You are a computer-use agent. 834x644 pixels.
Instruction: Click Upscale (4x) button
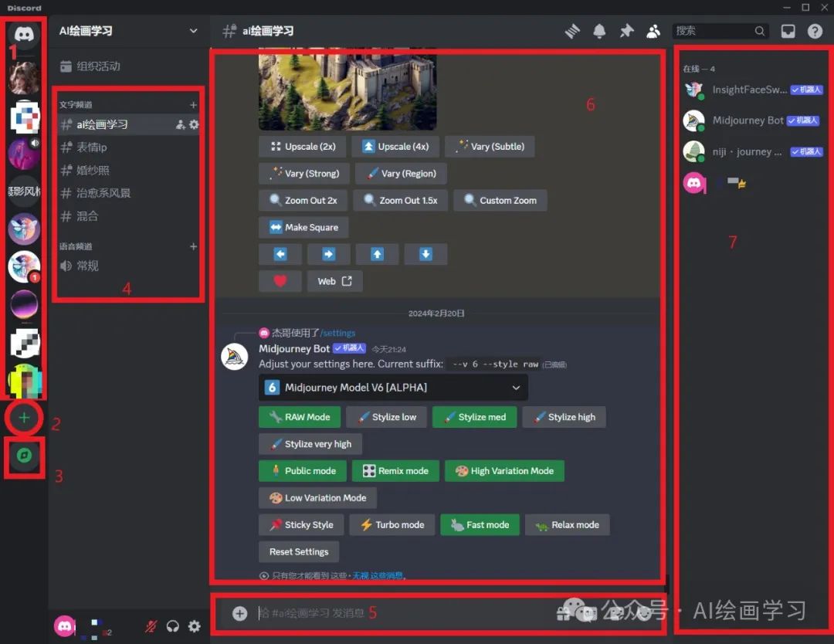click(395, 146)
